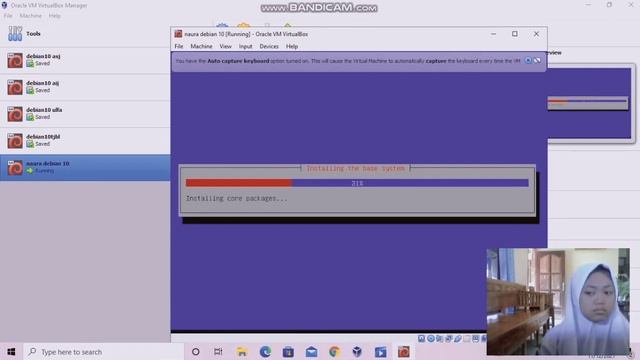Open View menu of the running VM window
Image resolution: width=640 pixels, height=360 pixels.
point(225,47)
